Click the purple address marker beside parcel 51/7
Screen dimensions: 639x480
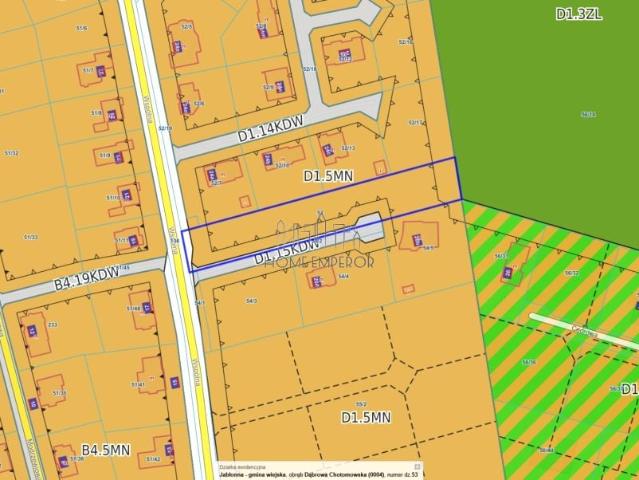click(101, 71)
